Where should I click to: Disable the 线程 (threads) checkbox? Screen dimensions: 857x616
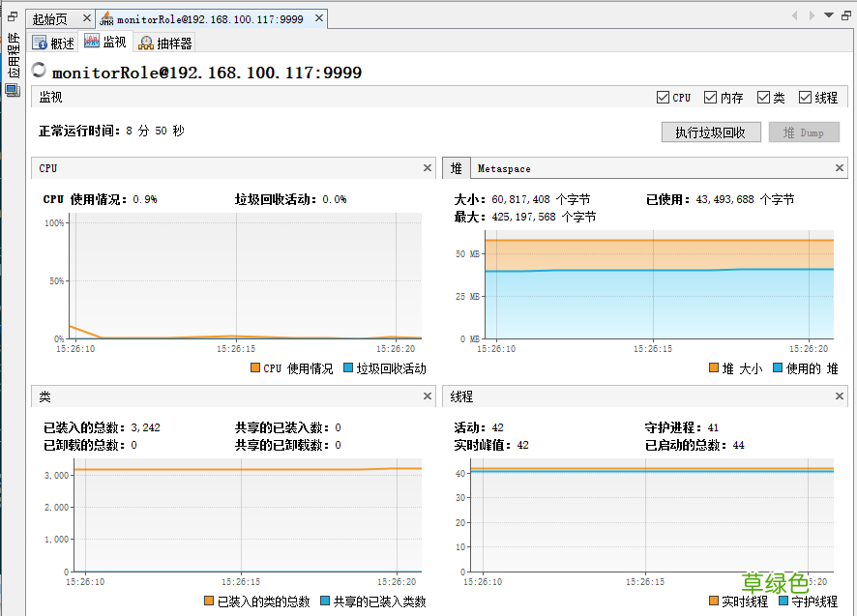(805, 98)
